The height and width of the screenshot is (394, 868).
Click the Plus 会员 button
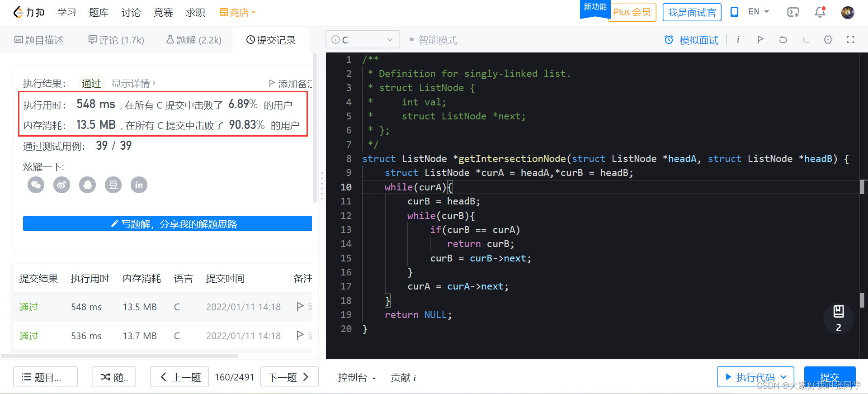pos(632,12)
